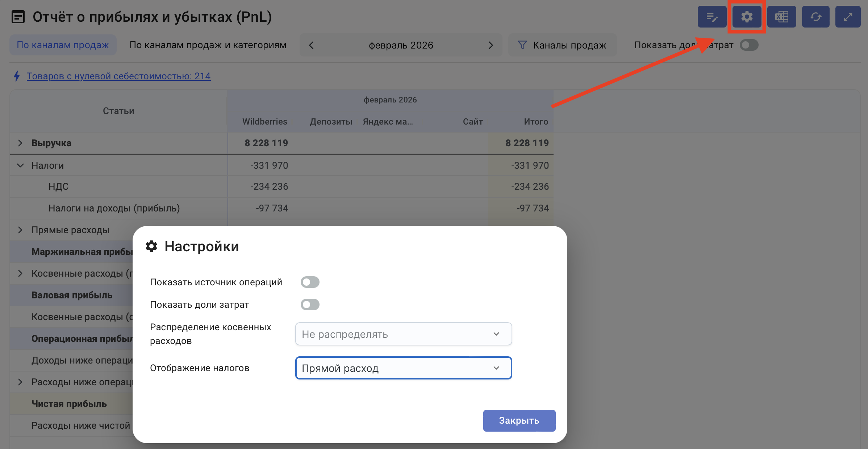Open 'Распределение косвенных расходов' dropdown
Screen dimensions: 868x449
coord(403,334)
